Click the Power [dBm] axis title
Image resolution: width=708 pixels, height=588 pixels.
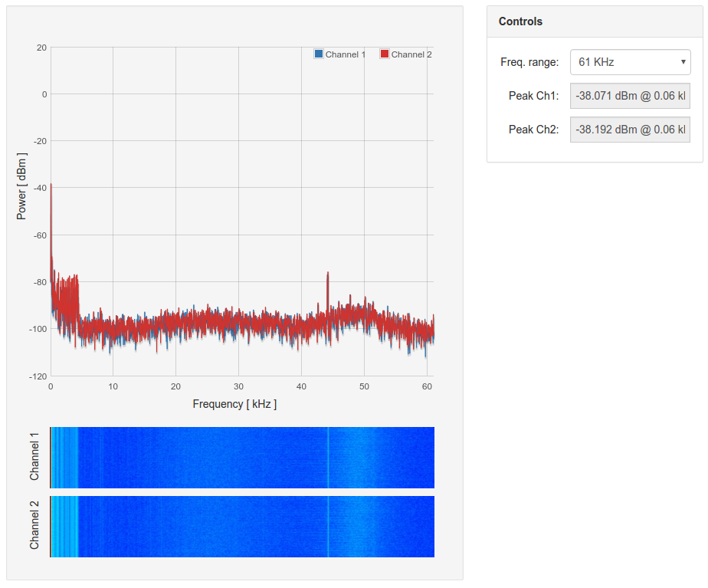(x=21, y=186)
